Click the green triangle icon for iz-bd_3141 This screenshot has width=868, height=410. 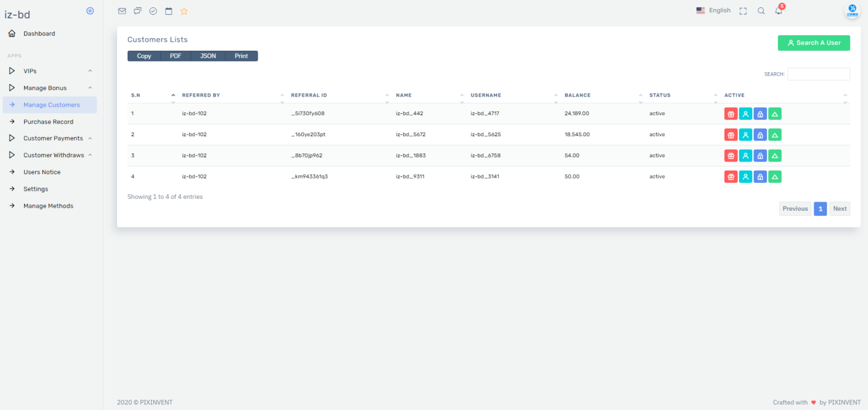[775, 177]
